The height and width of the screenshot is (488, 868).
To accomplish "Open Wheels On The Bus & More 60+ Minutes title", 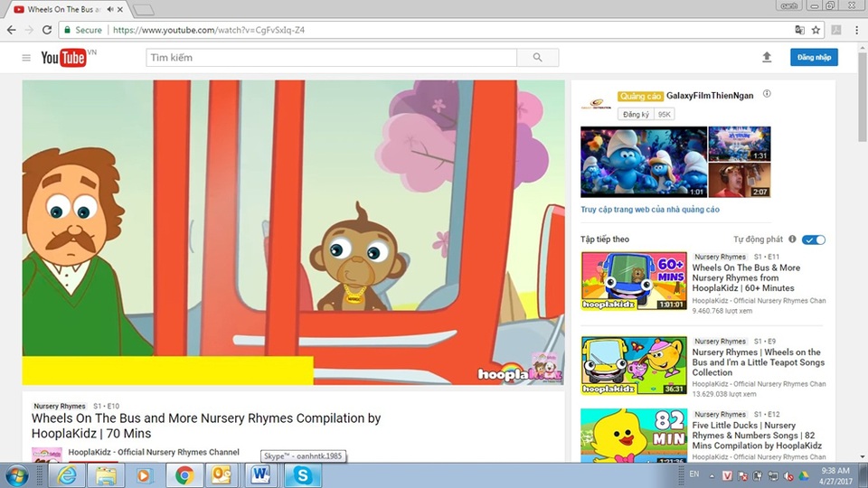I will coord(746,277).
